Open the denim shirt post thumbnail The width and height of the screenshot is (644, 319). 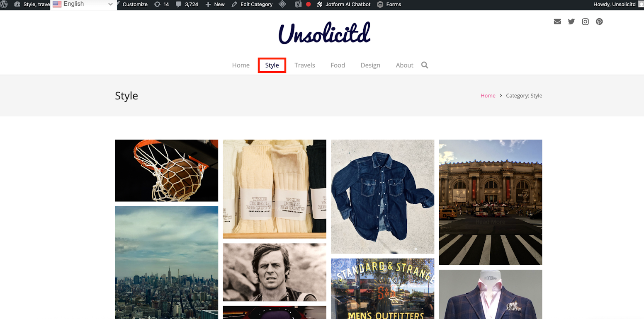coord(382,196)
